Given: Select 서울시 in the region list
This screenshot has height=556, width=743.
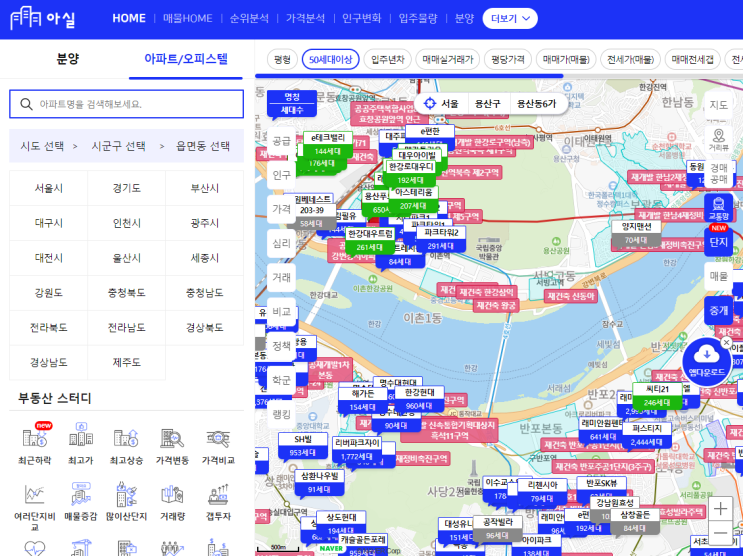Looking at the screenshot, I should [48, 188].
